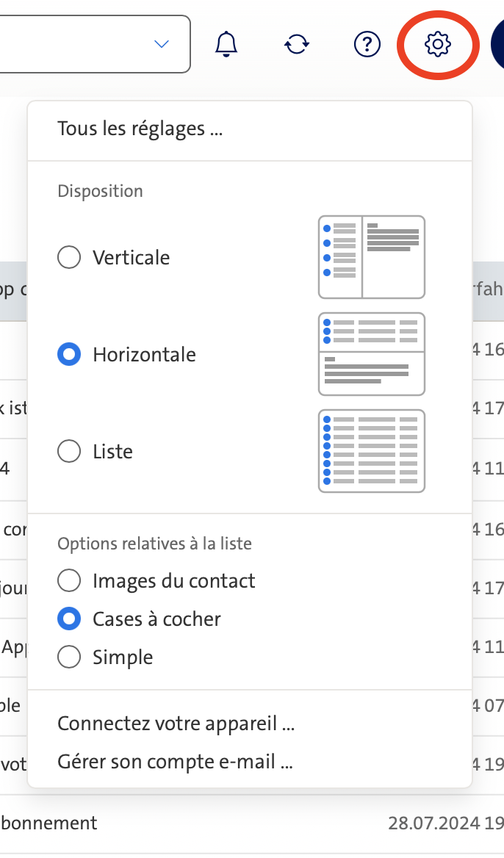
Task: Click the Liste layout preview thumbnail
Action: click(371, 450)
